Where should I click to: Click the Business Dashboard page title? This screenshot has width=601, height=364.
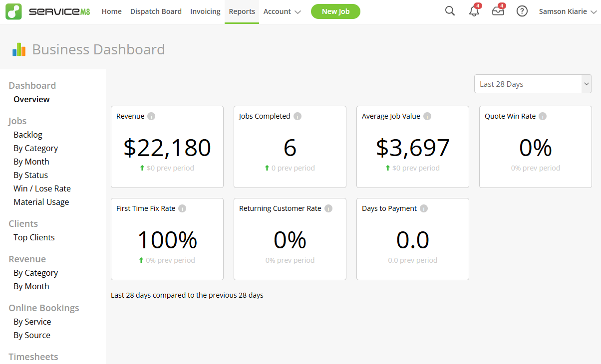[x=98, y=49]
